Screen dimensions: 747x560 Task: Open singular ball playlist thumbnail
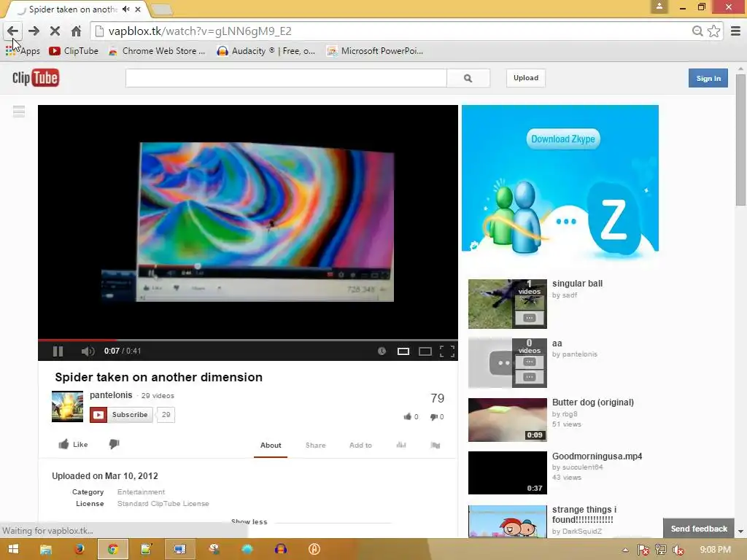point(508,304)
